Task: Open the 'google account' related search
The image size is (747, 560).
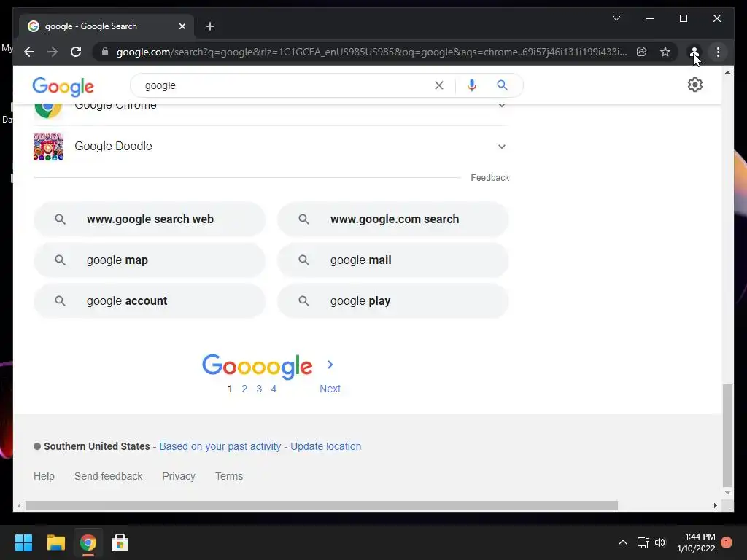Action: (x=149, y=301)
